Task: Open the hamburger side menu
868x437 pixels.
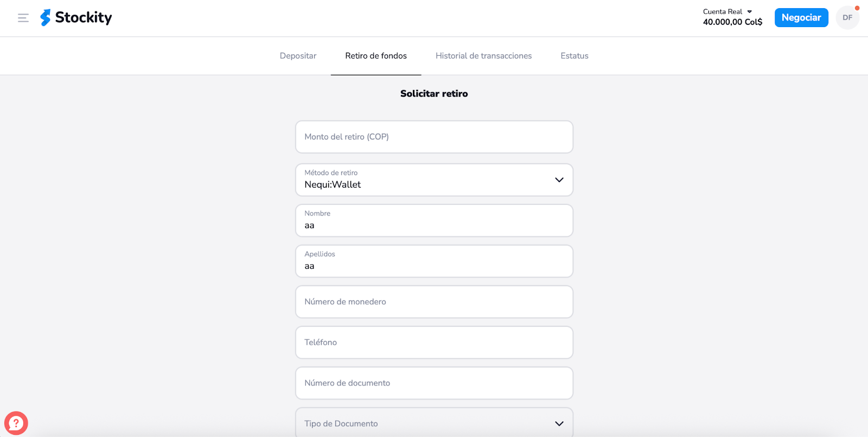Action: (x=23, y=18)
